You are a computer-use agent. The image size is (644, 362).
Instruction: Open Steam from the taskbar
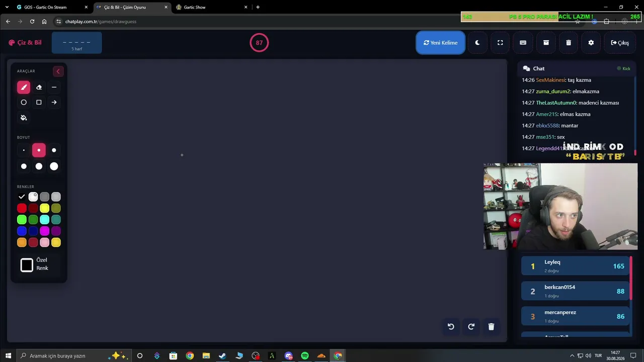(x=222, y=356)
